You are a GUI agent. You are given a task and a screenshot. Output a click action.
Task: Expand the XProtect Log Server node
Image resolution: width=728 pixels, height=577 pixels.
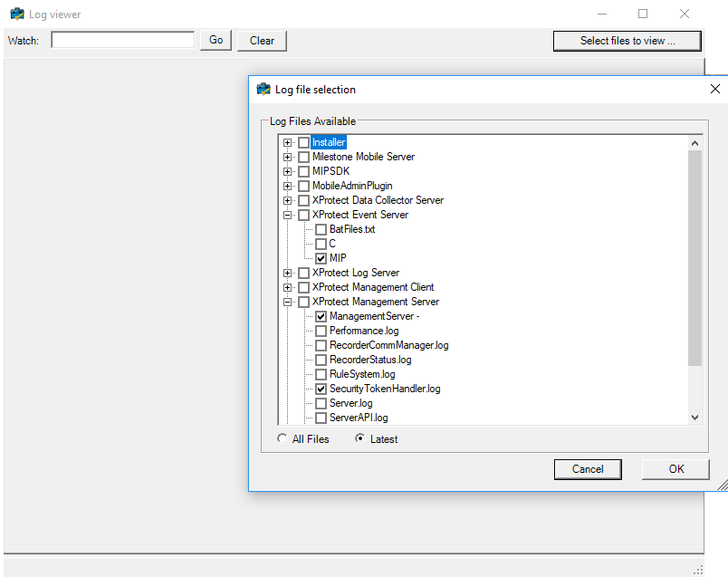pyautogui.click(x=287, y=273)
